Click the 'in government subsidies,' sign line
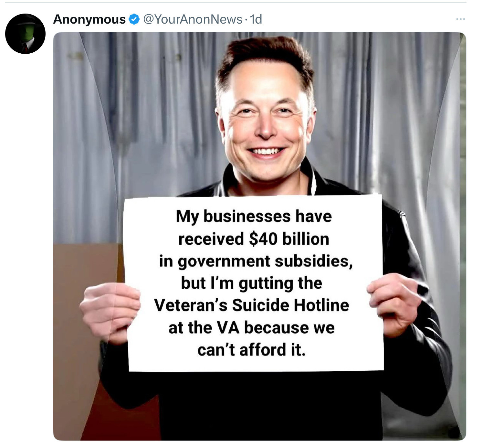Image resolution: width=482 pixels, height=448 pixels. pos(256,261)
